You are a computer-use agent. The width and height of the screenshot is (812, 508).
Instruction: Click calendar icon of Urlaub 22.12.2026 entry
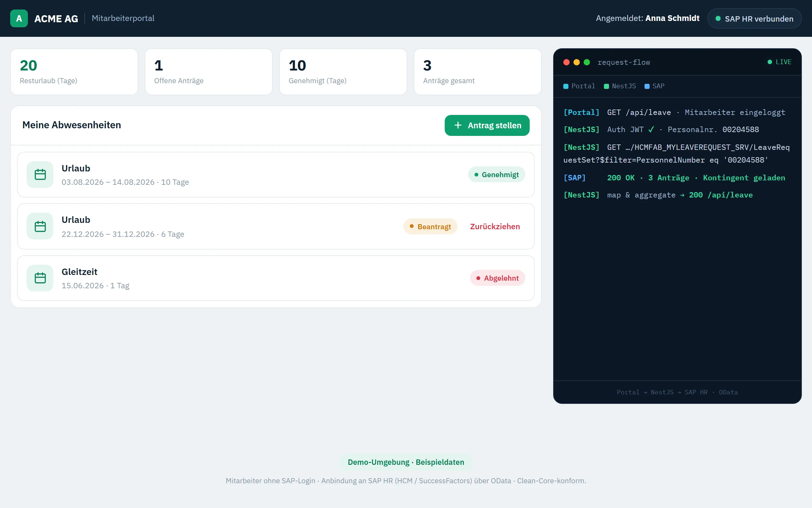tap(40, 226)
